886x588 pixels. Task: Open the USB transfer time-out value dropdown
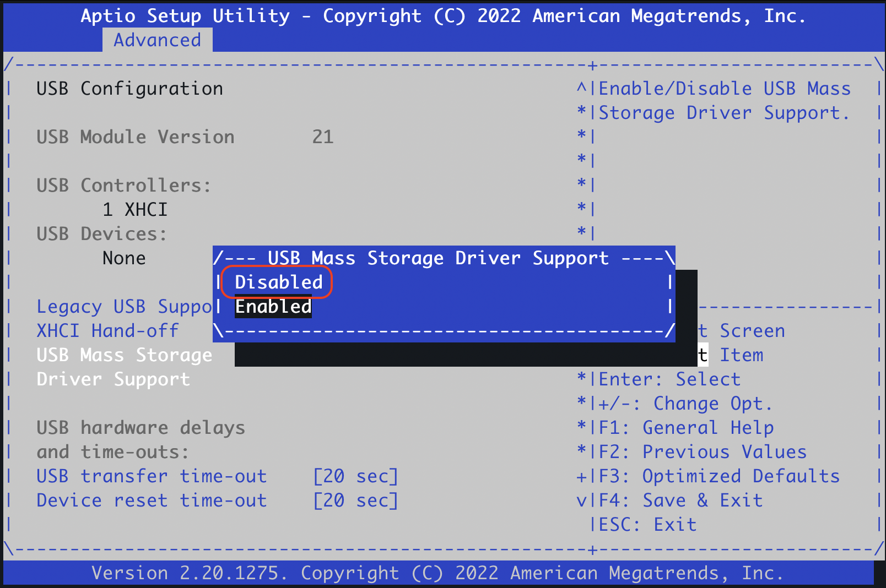(x=355, y=476)
